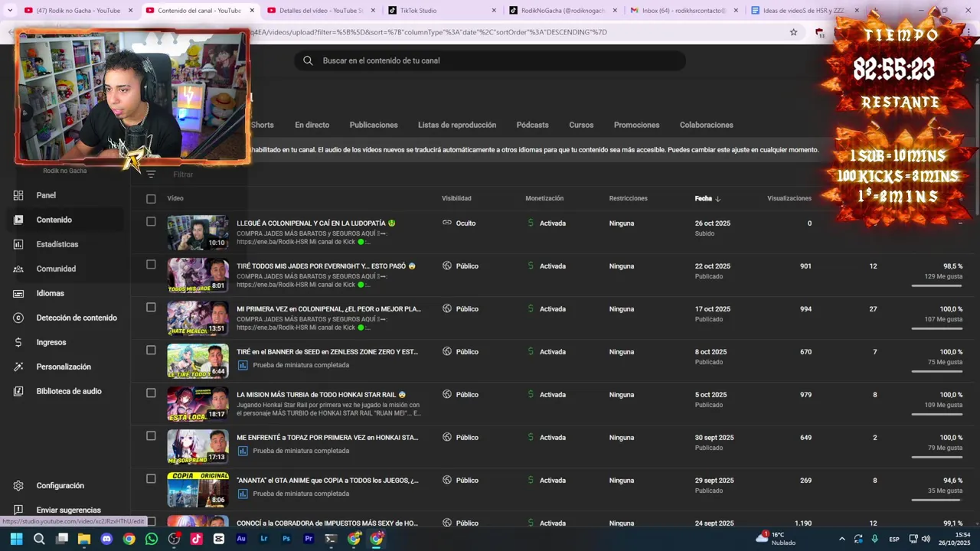Open Biblioteca de audio in sidebar
Screen dimensions: 980x551
(69, 391)
